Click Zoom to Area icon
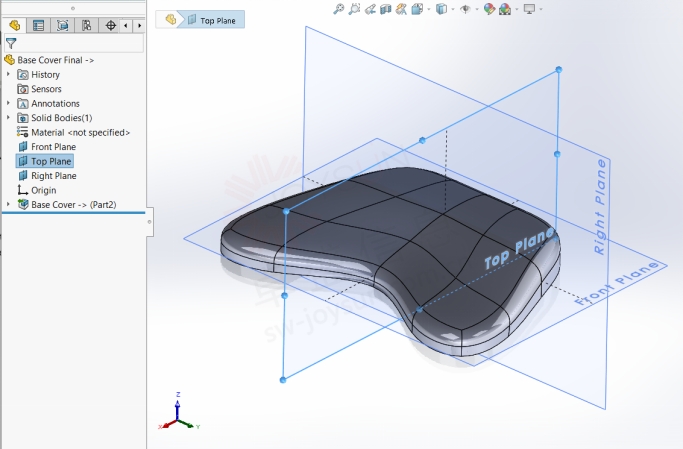Viewport: 683px width, 449px height. pos(355,9)
